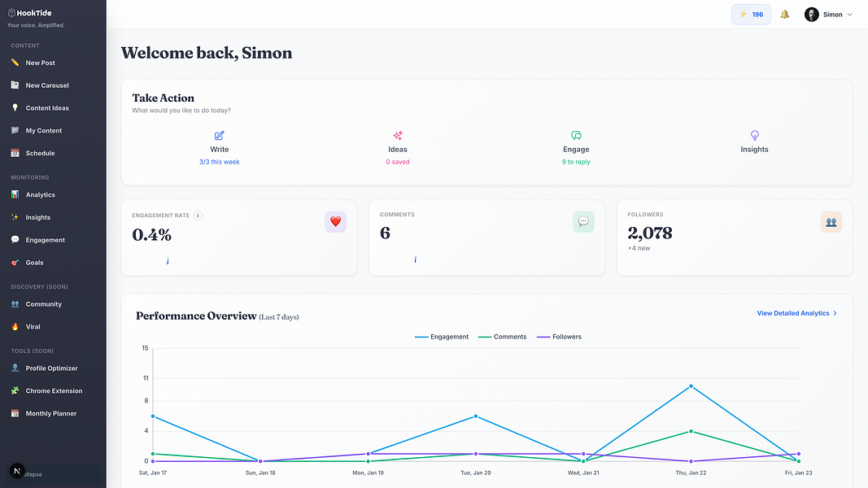Click the '9 to reply' link under Engage
The height and width of the screenshot is (488, 868).
click(x=576, y=162)
